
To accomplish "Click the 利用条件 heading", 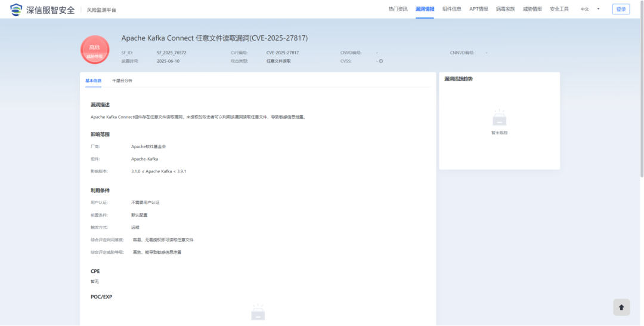I will tap(100, 190).
